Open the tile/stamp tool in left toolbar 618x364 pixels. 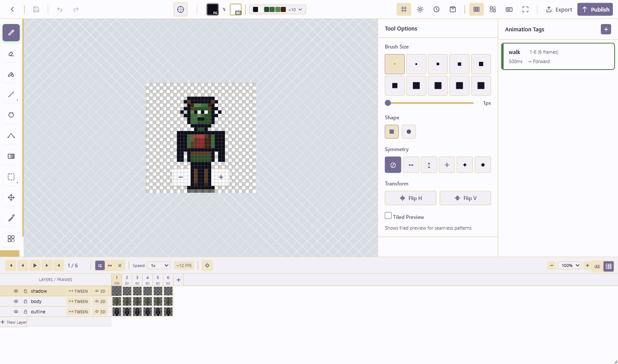(x=11, y=239)
